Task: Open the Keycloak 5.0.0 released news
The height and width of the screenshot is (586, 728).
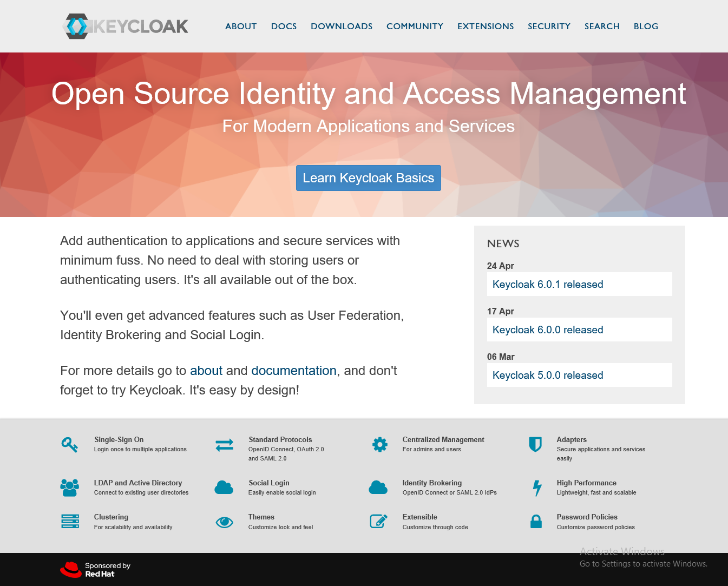Action: [580, 375]
